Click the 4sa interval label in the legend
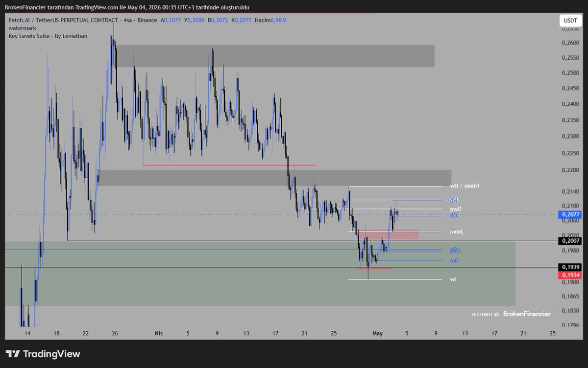 click(128, 20)
